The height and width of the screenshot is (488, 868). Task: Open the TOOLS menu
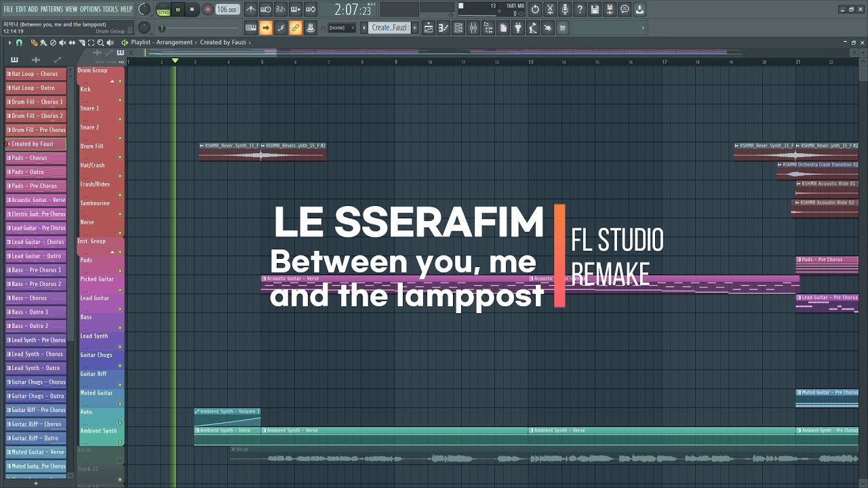coord(110,9)
